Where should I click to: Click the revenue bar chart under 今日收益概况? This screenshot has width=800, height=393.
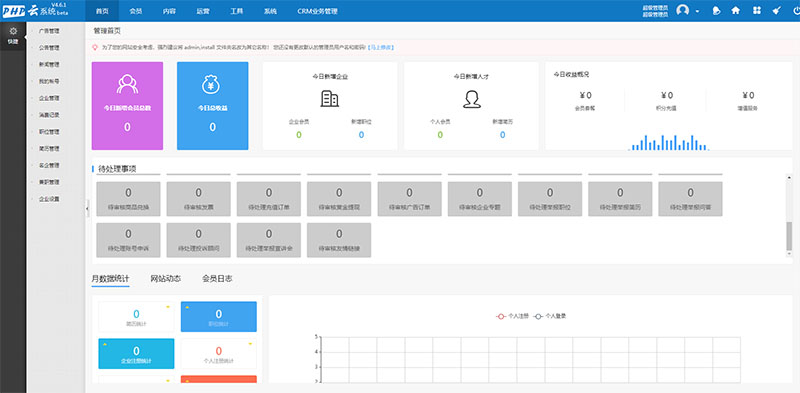668,142
